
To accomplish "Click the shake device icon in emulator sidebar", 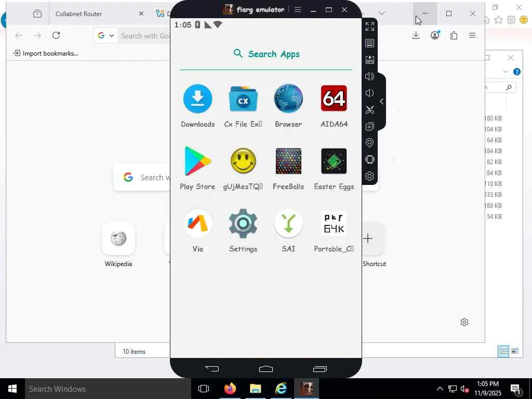I will pos(370,159).
